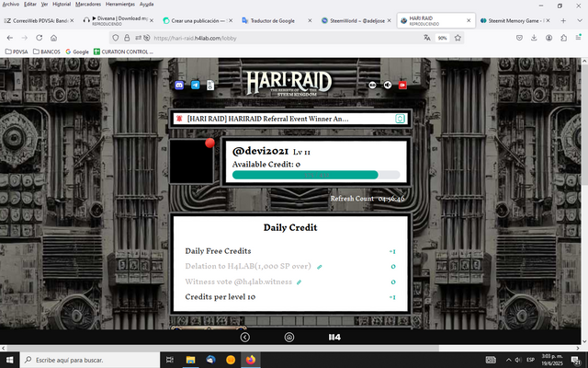
Task: Click the @devi2021 username
Action: (260, 151)
